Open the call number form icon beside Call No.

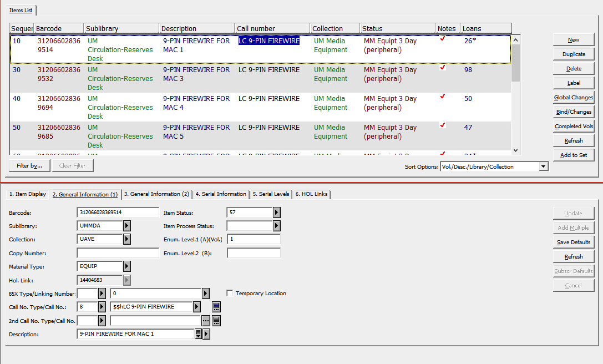(216, 307)
